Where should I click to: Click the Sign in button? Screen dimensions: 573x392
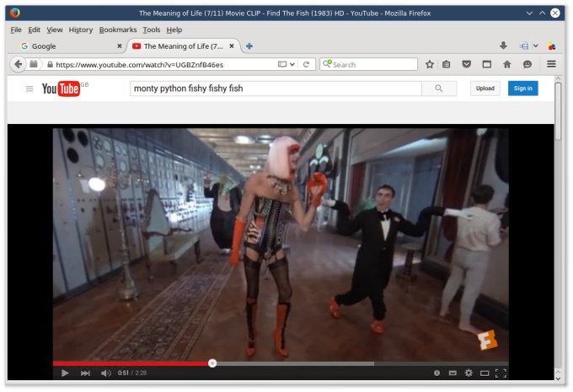click(523, 89)
